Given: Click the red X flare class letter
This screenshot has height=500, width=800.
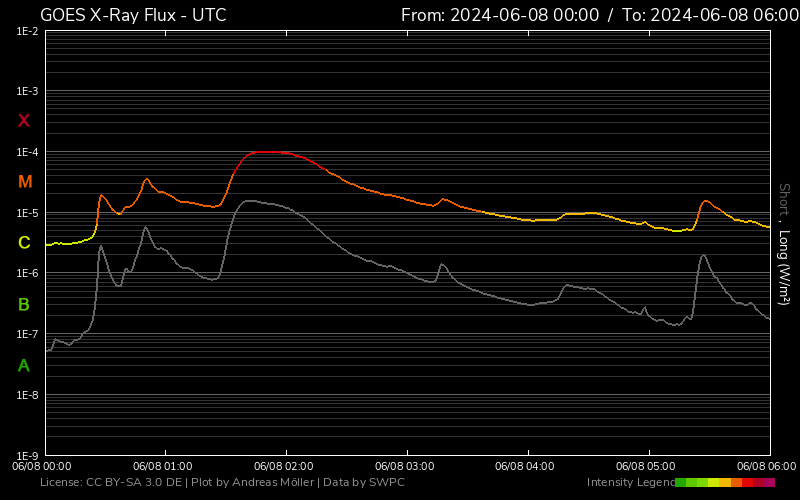Looking at the screenshot, I should point(23,121).
